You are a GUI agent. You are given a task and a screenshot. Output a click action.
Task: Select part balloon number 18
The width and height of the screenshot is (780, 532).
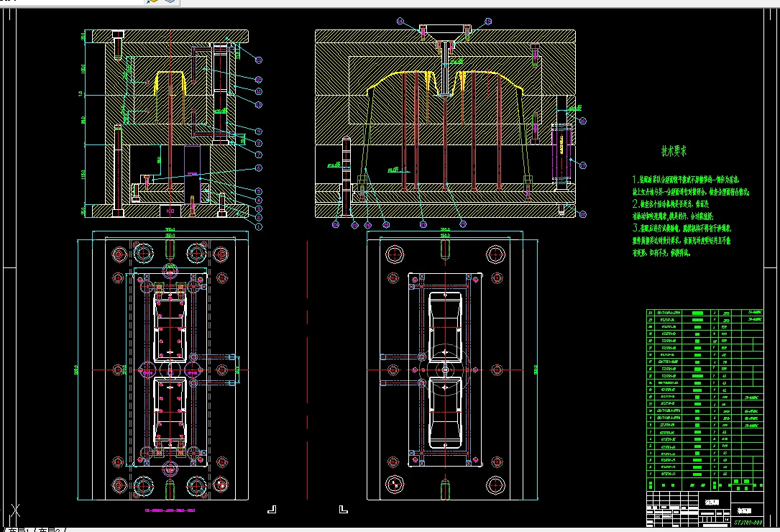tap(583, 214)
